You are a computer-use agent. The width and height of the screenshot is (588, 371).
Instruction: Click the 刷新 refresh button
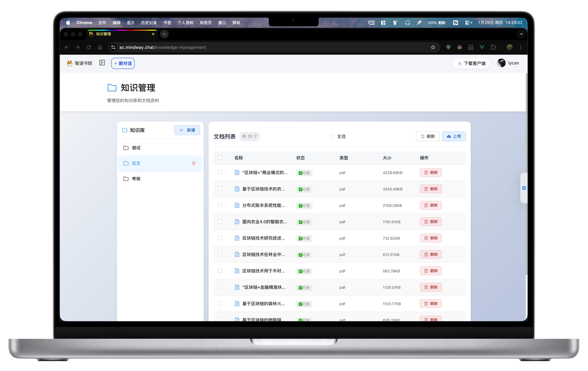[x=428, y=136]
